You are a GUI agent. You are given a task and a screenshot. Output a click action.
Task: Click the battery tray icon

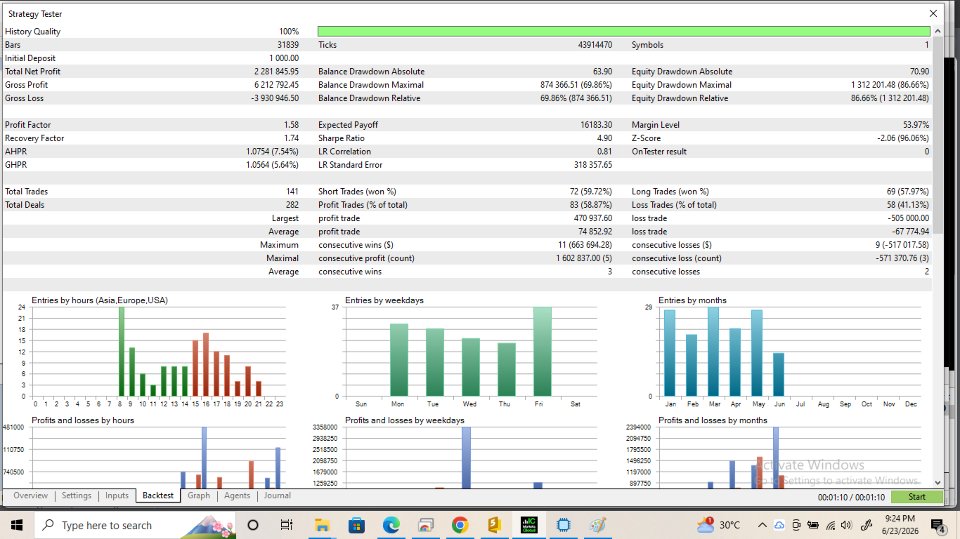click(813, 525)
